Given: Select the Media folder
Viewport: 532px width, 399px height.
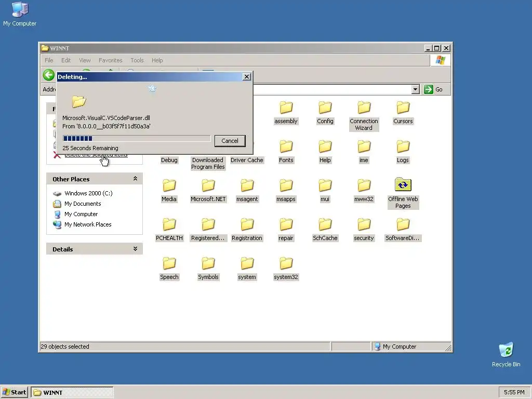Looking at the screenshot, I should click(169, 191).
